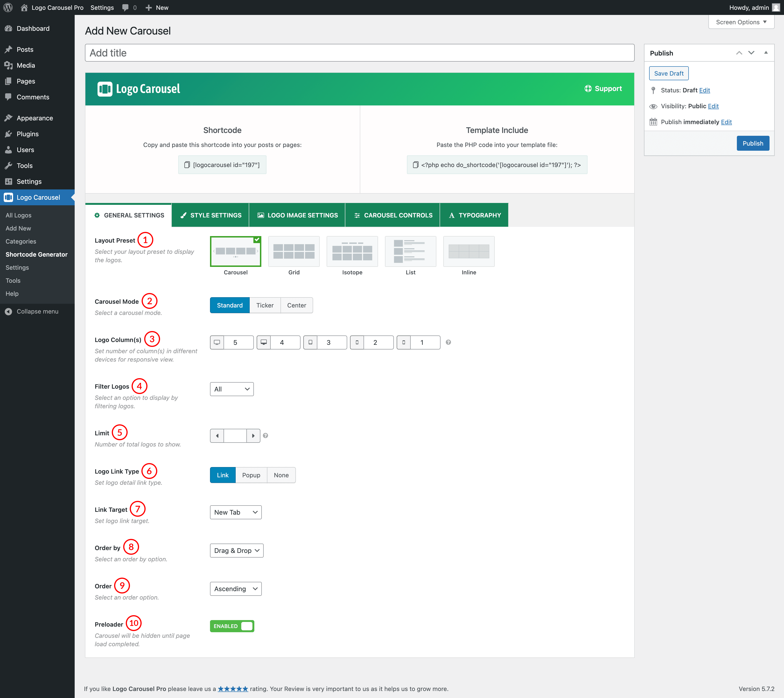Open the Filter Logos dropdown

point(232,389)
